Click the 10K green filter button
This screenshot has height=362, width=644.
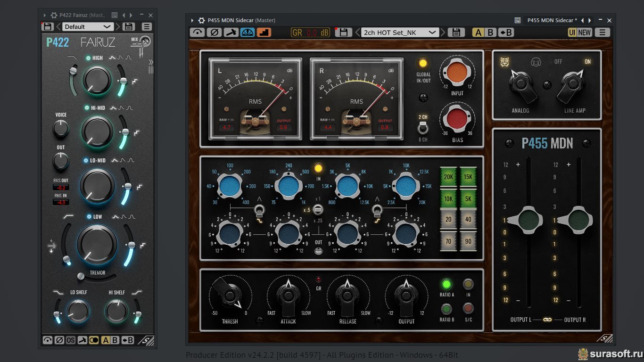coord(448,198)
